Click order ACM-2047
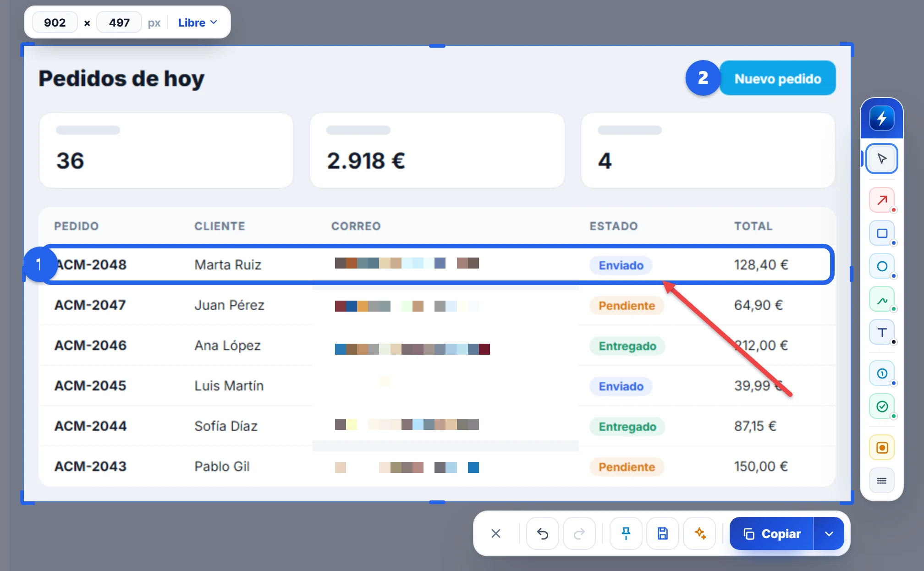This screenshot has height=571, width=924. coord(90,305)
